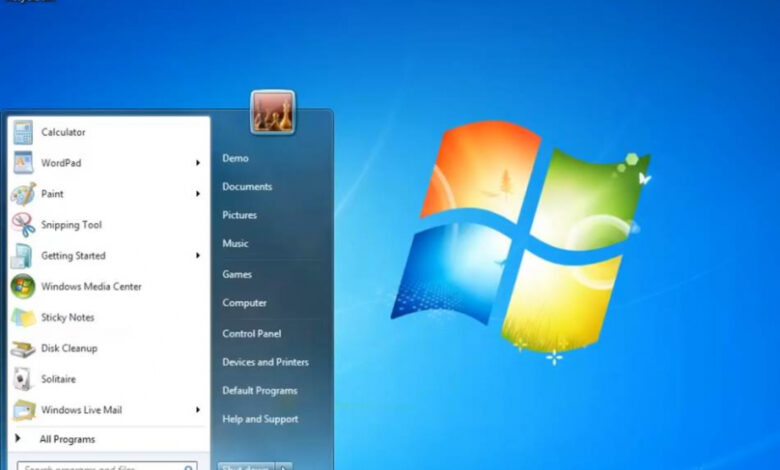The width and height of the screenshot is (780, 470).
Task: Click the WordPad icon
Action: [x=23, y=163]
